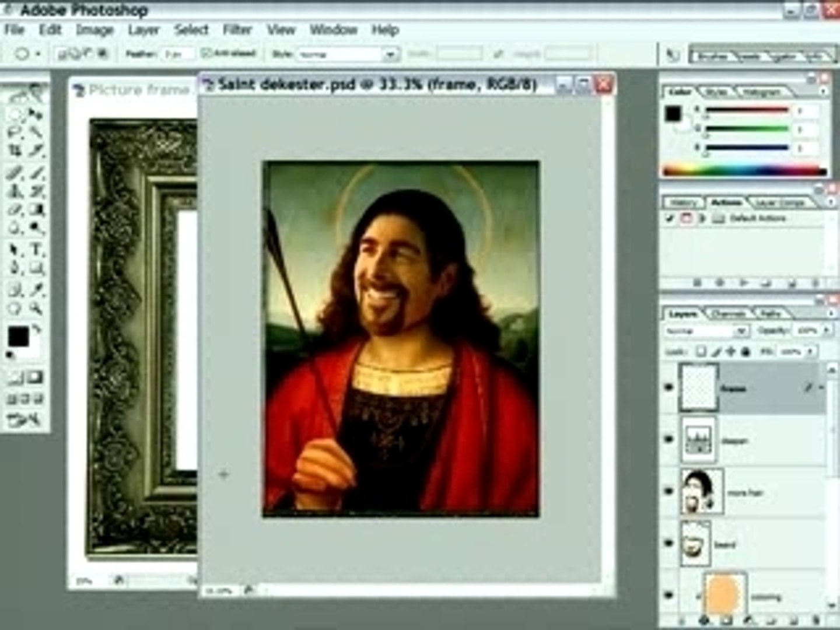This screenshot has width=840, height=630.
Task: Open the Fill slider arrow
Action: point(811,352)
